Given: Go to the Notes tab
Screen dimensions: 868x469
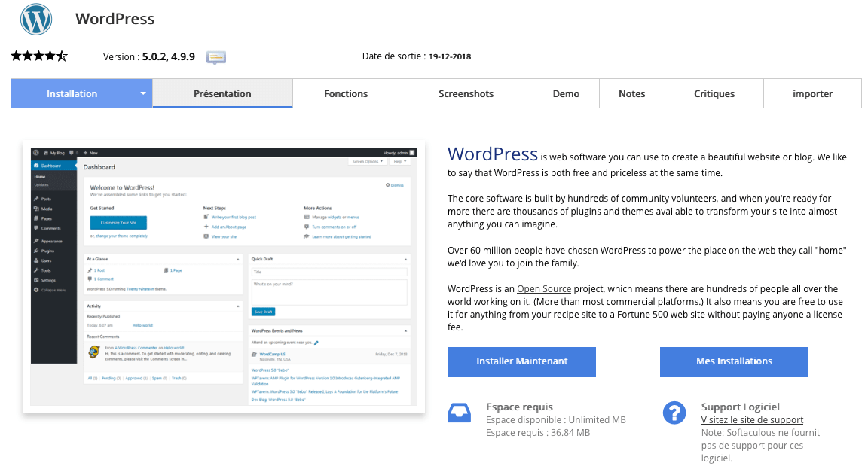Looking at the screenshot, I should point(632,93).
